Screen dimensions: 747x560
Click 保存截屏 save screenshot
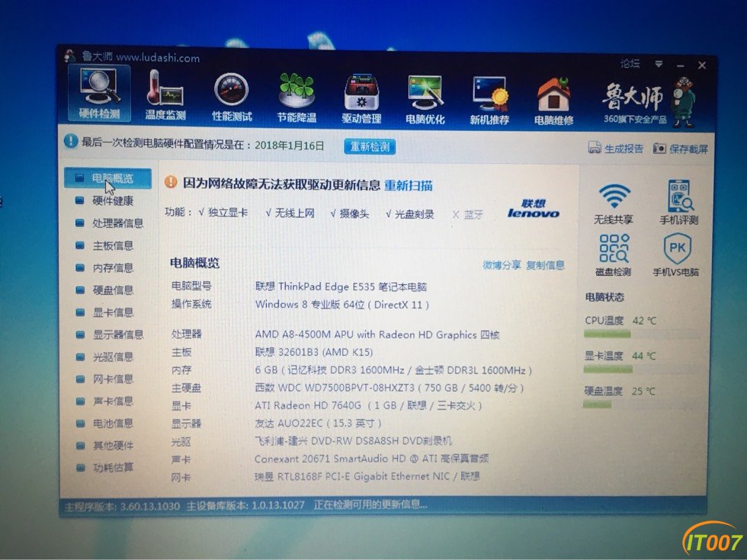[x=680, y=149]
